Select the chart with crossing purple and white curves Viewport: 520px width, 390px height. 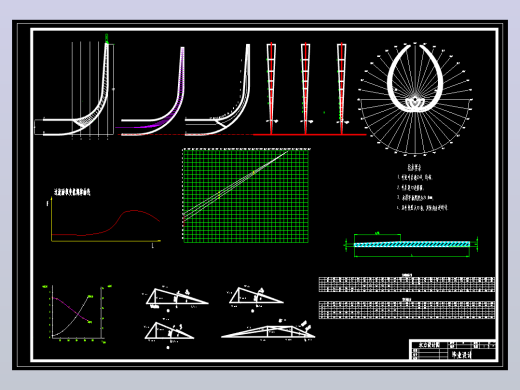tap(76, 314)
